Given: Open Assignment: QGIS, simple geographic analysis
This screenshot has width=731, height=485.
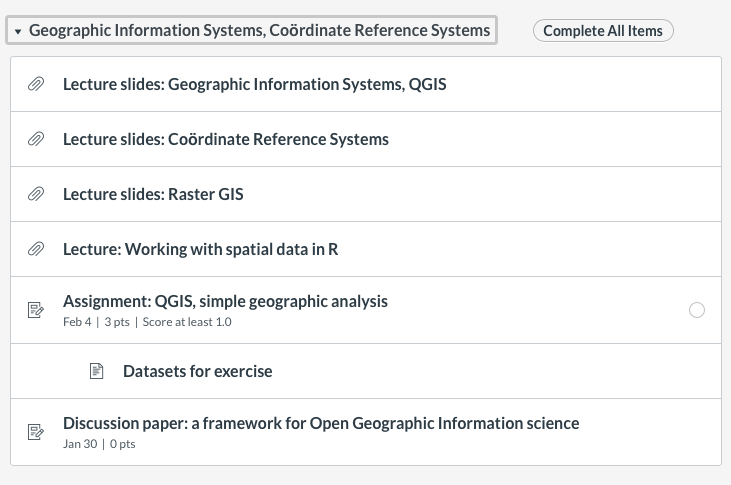Looking at the screenshot, I should (x=225, y=301).
